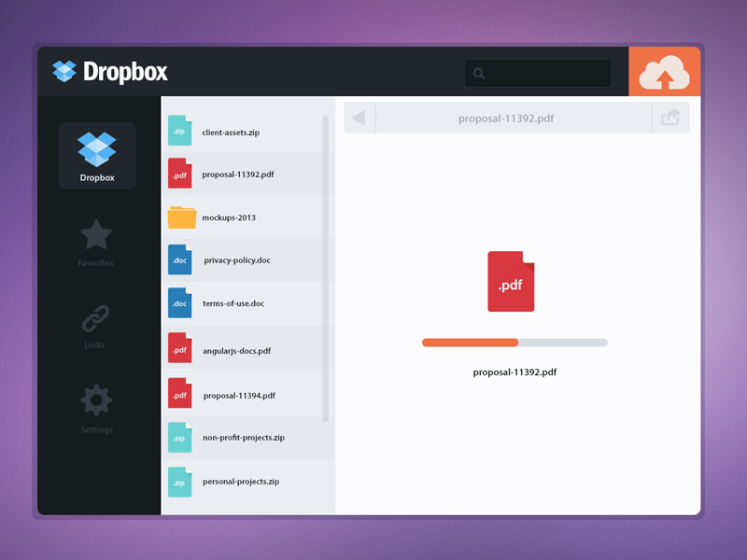Click the search input field
747x560 pixels.
[x=538, y=74]
